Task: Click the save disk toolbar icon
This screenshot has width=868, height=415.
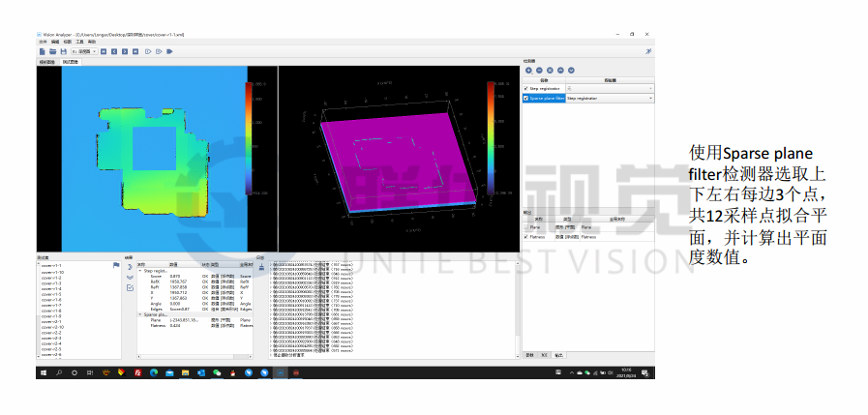Action: tap(63, 50)
